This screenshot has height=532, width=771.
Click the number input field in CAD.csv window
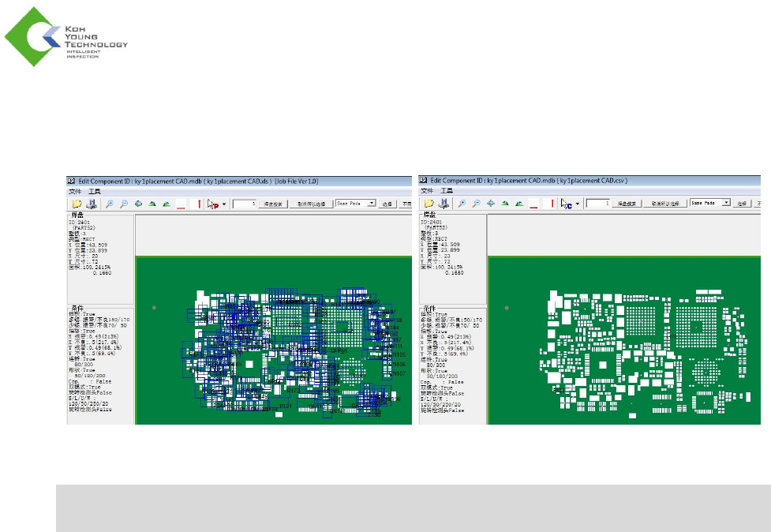pyautogui.click(x=597, y=203)
